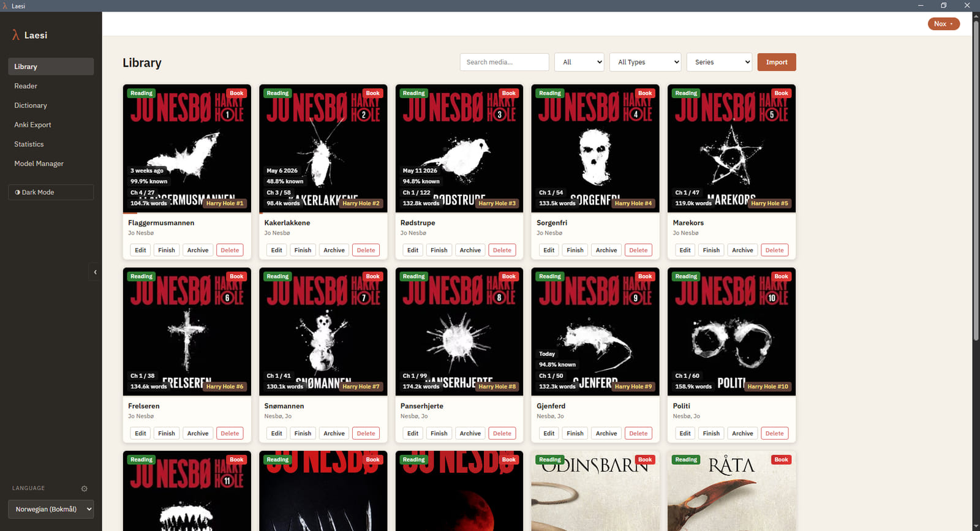Mark Marekors as finished
This screenshot has width=980, height=531.
point(711,250)
